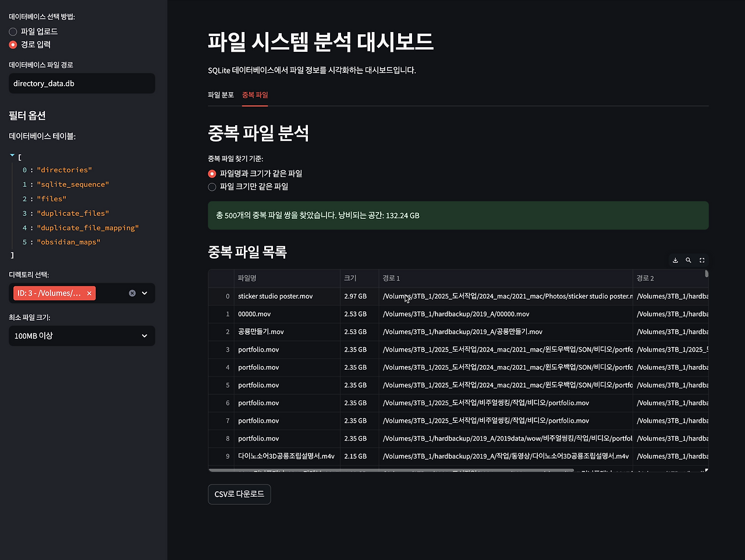Download table data using the toolbar download icon
Screen dimensions: 745x560
[675, 260]
